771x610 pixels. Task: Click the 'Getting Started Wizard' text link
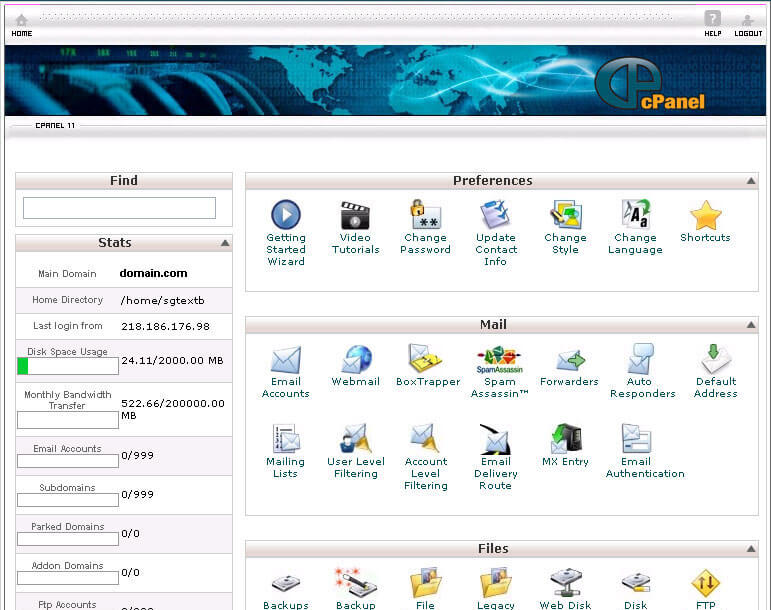[286, 250]
